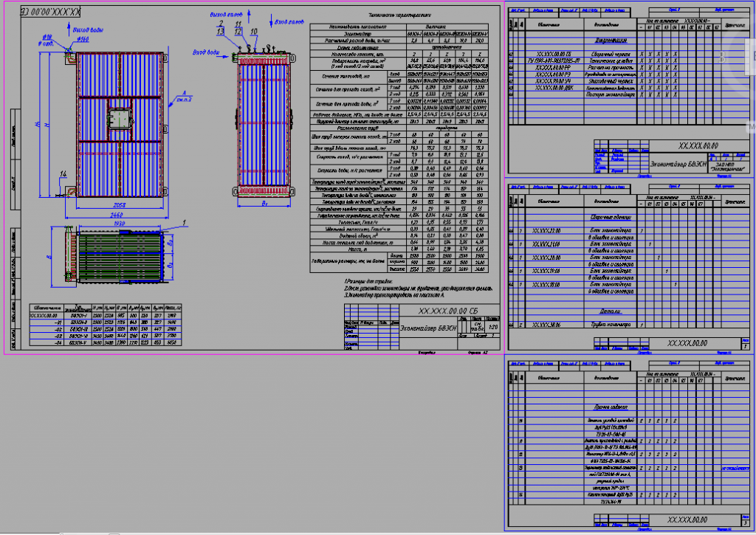Image resolution: width=756 pixels, height=535 pixels.
Task: Select the 'Документация' section heading
Action: click(611, 41)
